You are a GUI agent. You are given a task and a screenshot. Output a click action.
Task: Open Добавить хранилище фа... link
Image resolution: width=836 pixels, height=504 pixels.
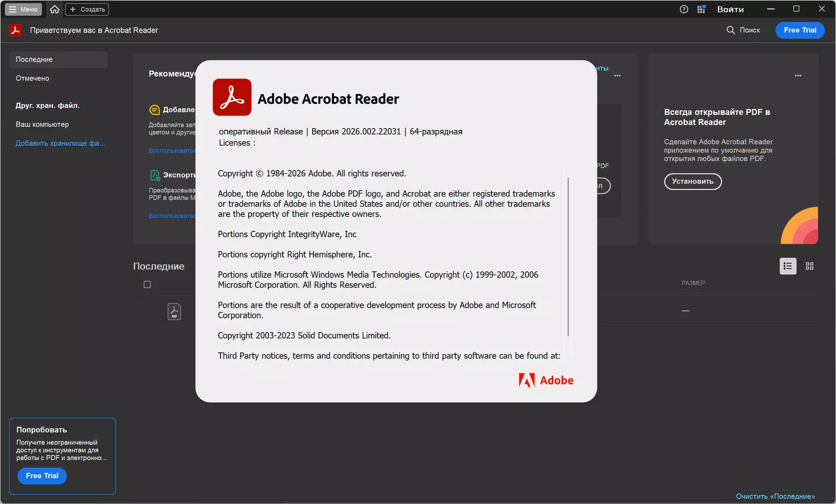[60, 143]
